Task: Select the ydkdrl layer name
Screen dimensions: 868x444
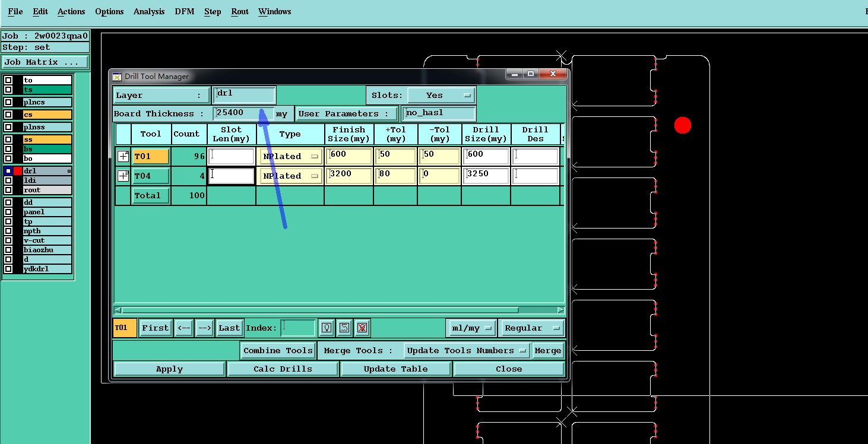Action: (47, 269)
